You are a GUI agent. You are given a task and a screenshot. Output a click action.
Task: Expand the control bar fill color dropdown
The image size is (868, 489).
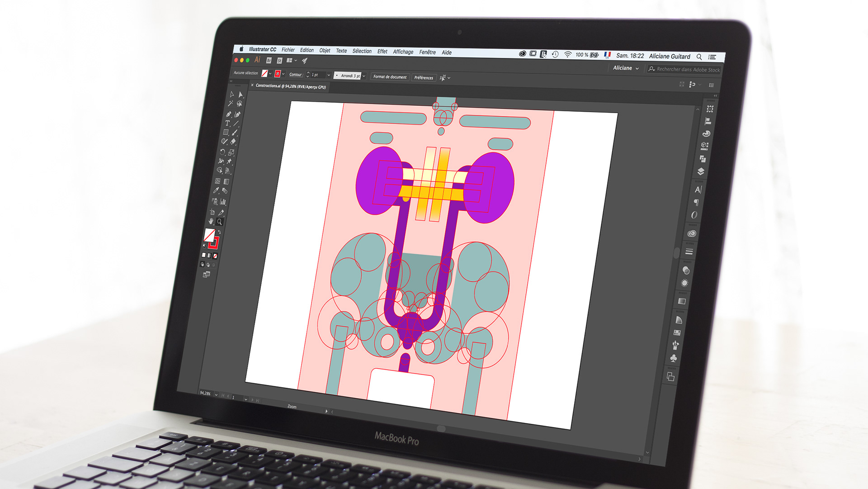pyautogui.click(x=270, y=74)
